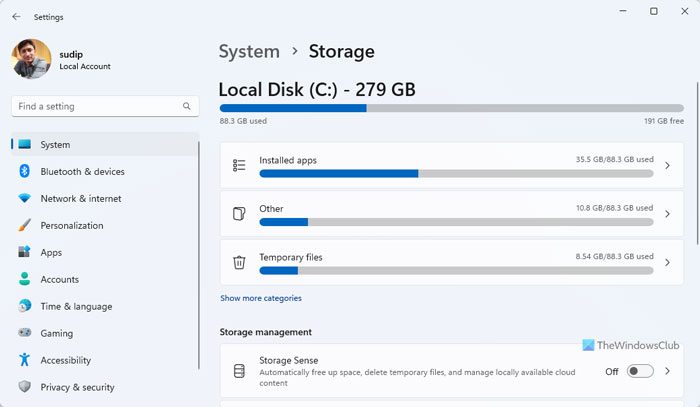Click the sidebar scrollbar
This screenshot has height=407, width=700.
(x=199, y=255)
